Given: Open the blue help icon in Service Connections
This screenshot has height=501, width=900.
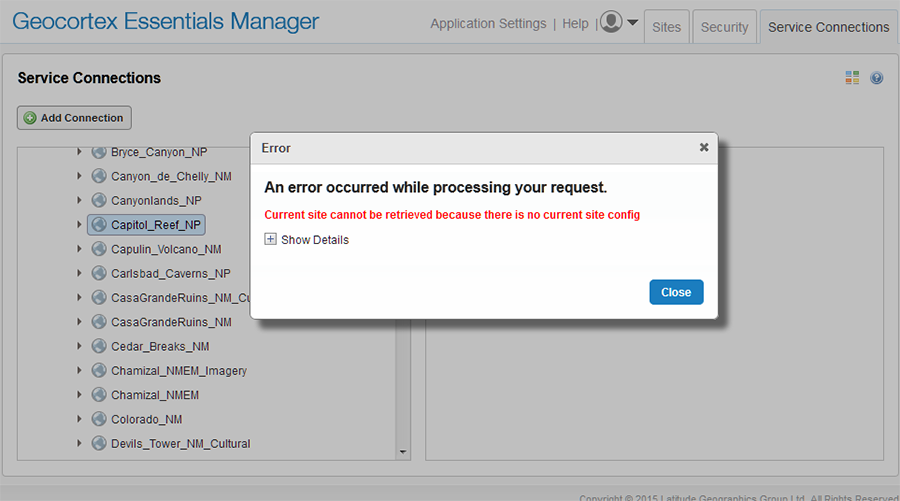Looking at the screenshot, I should point(876,77).
